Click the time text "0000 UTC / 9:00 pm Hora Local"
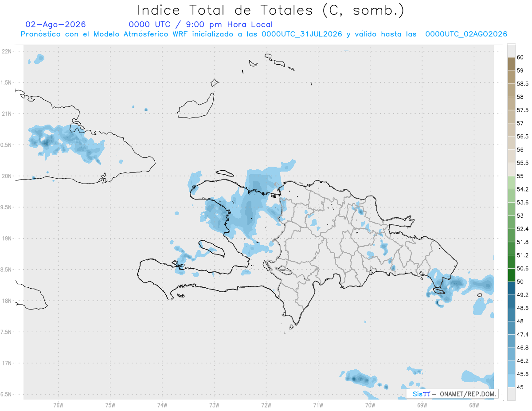This screenshot has height=411, width=532. [x=200, y=25]
